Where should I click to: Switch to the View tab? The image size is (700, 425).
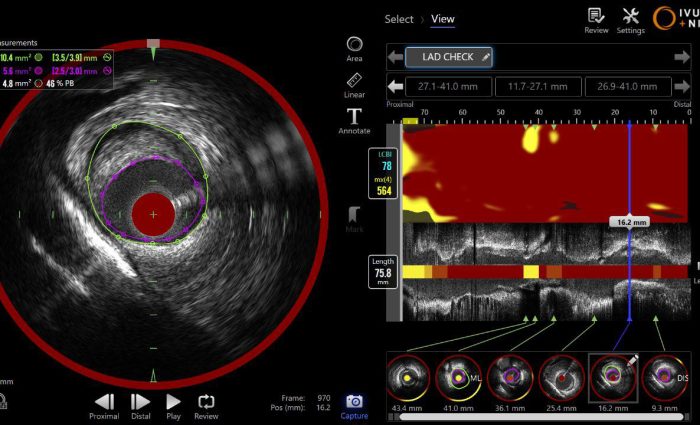point(442,19)
